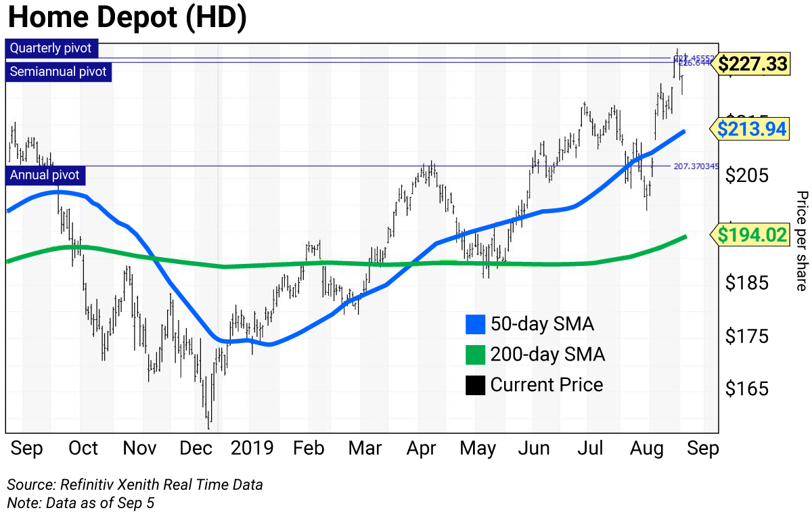Click the $227.33 current price tag
Image resolution: width=812 pixels, height=519 pixels.
[x=752, y=64]
